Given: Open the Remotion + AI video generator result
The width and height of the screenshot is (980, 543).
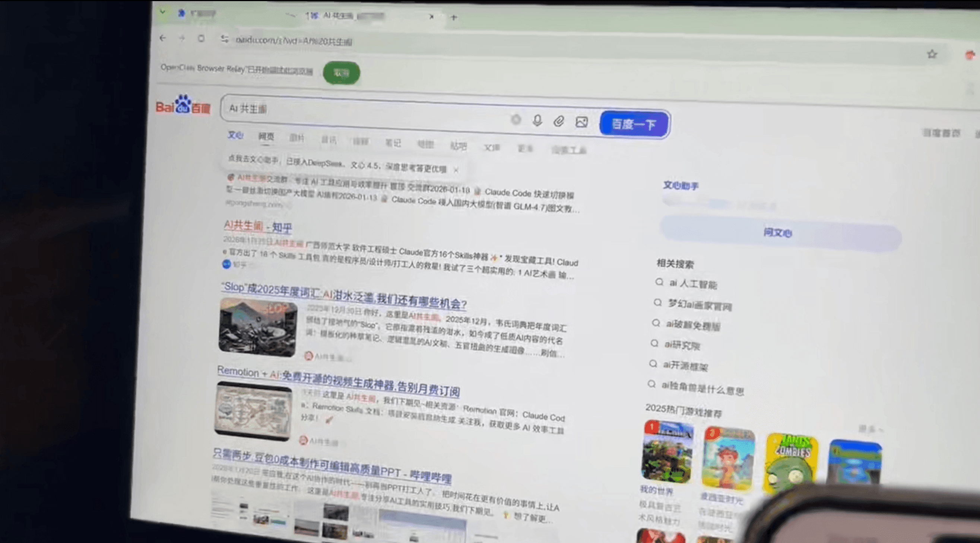Looking at the screenshot, I should (338, 381).
